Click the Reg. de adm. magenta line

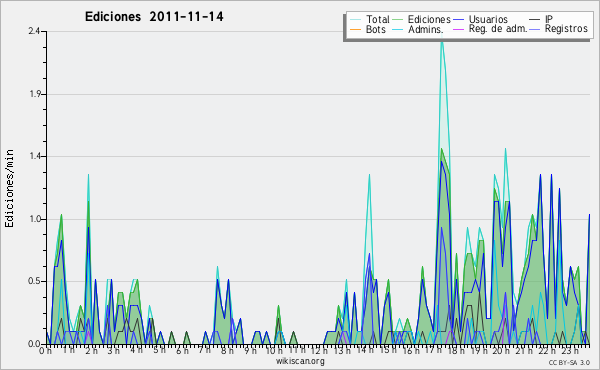459,29
